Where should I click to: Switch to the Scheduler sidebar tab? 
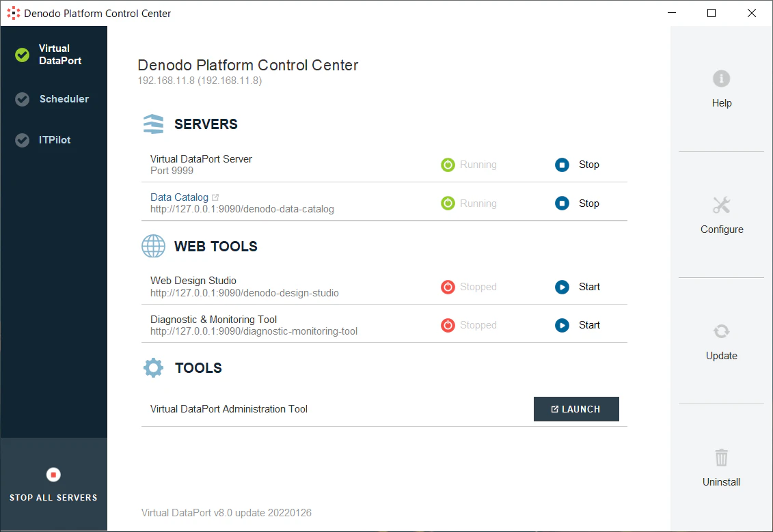point(53,99)
